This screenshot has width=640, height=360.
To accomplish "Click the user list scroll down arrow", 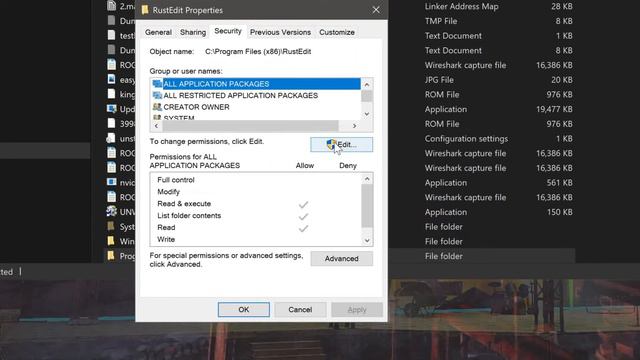I will pos(367,114).
